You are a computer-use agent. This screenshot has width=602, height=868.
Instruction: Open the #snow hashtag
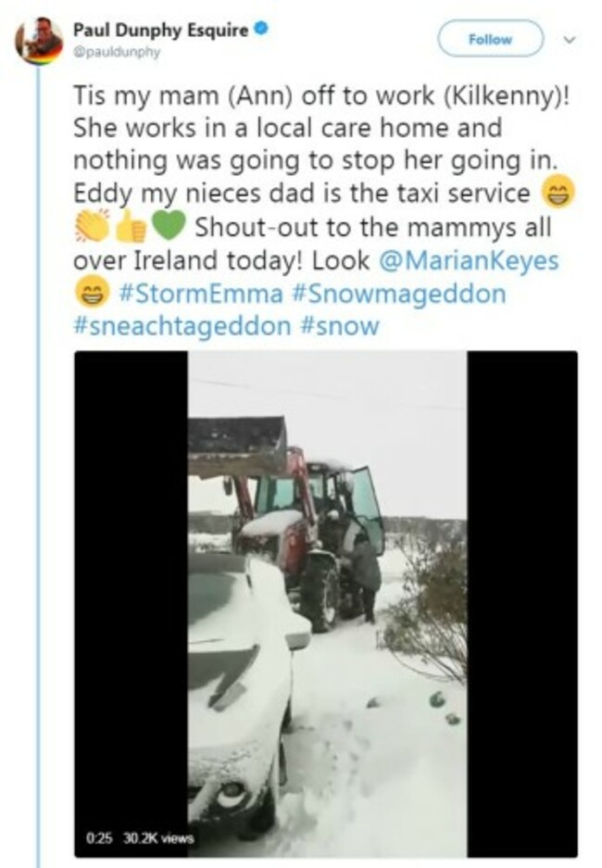point(339,326)
